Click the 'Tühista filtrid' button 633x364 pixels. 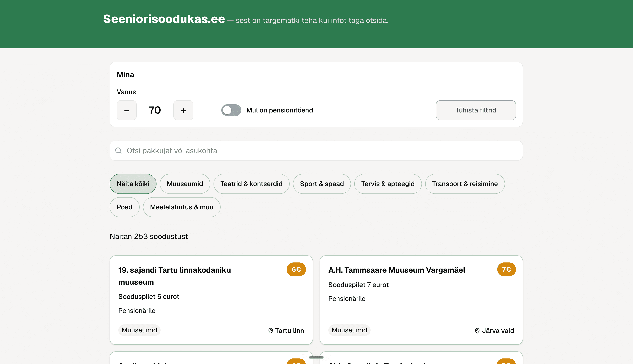point(476,110)
